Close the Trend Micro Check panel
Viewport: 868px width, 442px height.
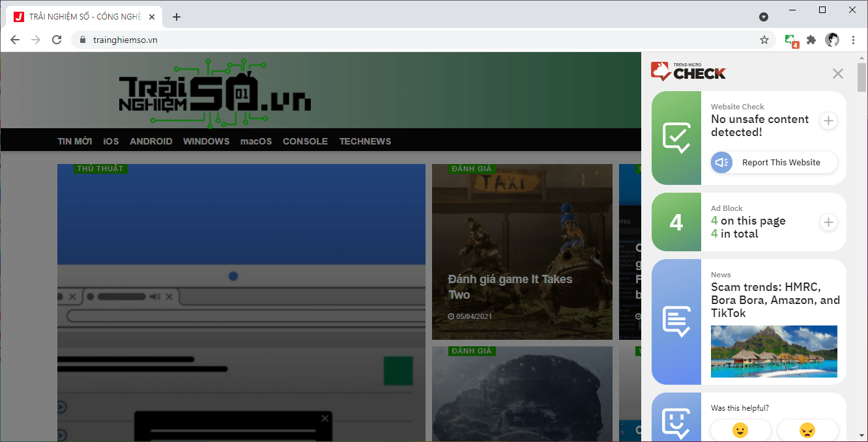[x=838, y=74]
